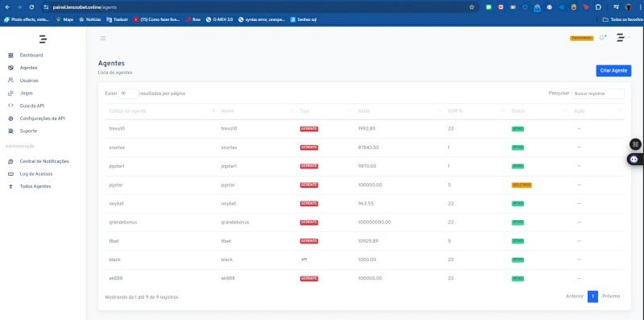The image size is (644, 320).
Task: Open the Notícias bookmark
Action: [x=89, y=19]
